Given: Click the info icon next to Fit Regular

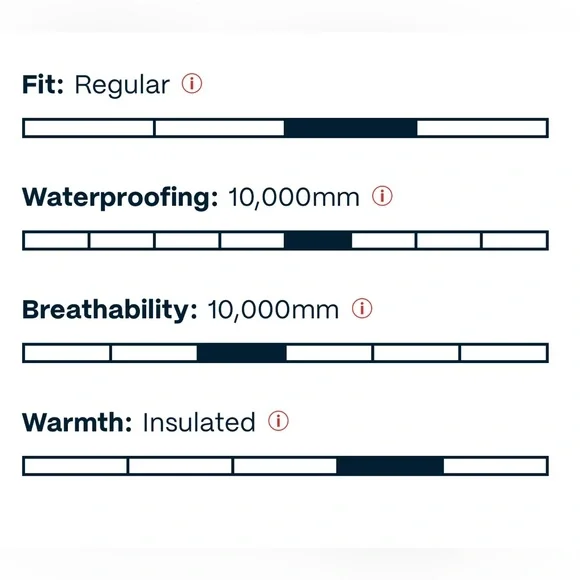Looking at the screenshot, I should [x=192, y=83].
